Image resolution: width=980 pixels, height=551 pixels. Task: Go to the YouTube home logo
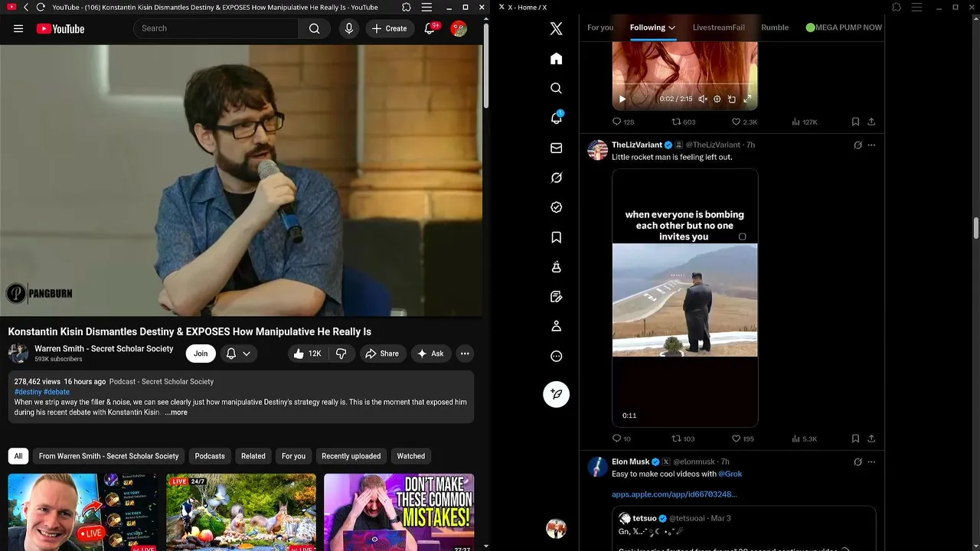point(60,29)
